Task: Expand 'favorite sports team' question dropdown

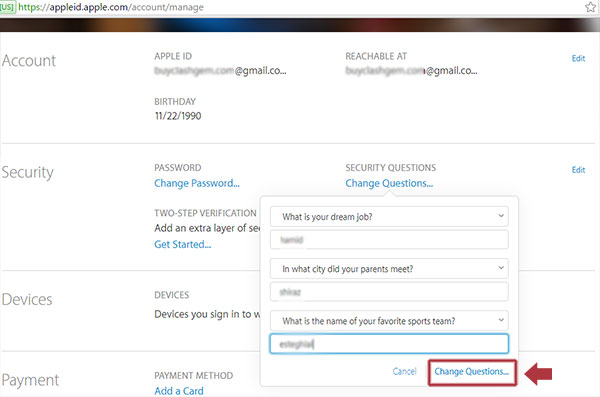Action: point(389,321)
